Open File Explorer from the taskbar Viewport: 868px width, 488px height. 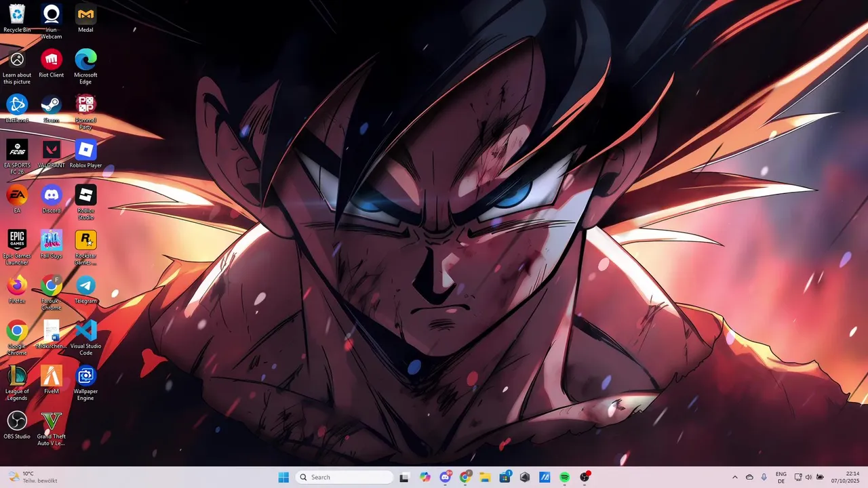click(x=485, y=477)
